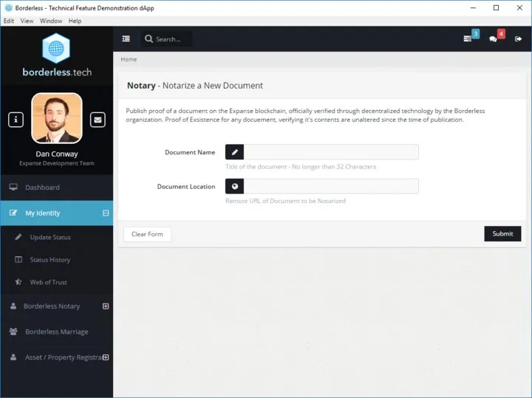Click the Update Status pencil icon
532x398 pixels.
18,237
